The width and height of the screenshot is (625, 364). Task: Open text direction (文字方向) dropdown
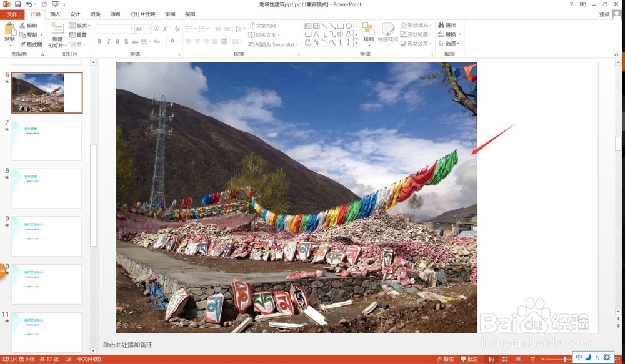click(x=264, y=26)
